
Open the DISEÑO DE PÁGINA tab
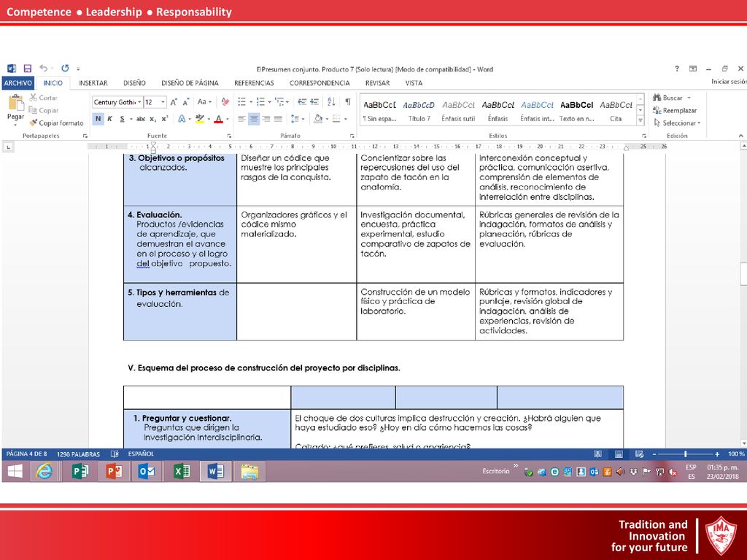[x=190, y=83]
